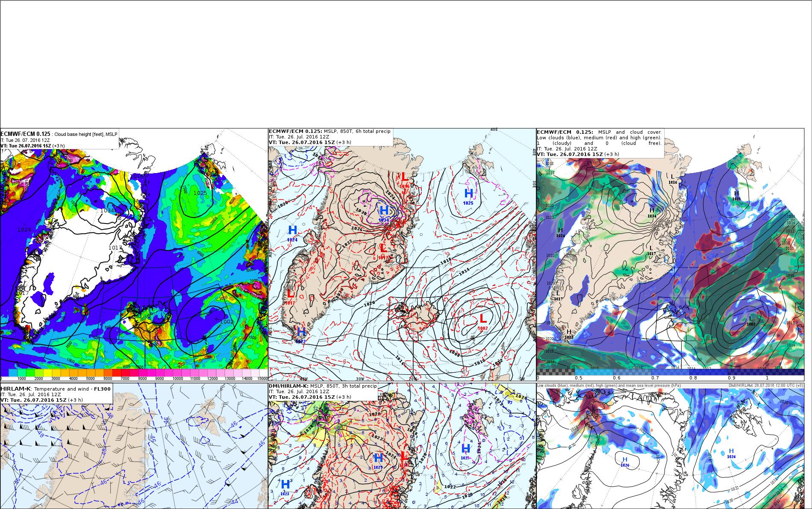Viewport: 812px width, 509px height.
Task: Click the H 1027 high on 3h precip map
Action: click(x=378, y=461)
